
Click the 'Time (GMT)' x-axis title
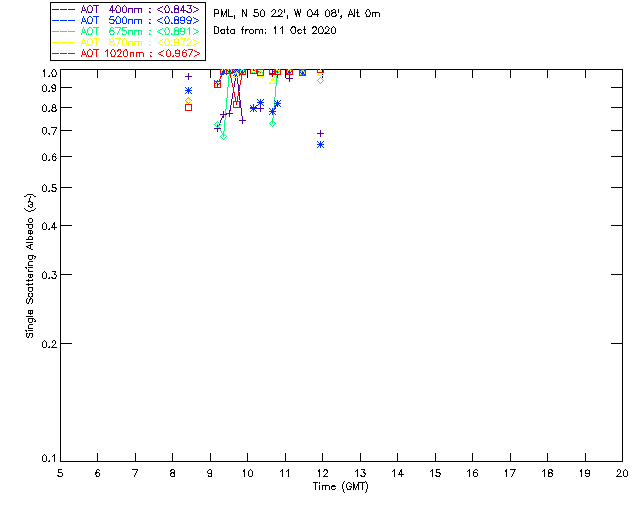[340, 487]
